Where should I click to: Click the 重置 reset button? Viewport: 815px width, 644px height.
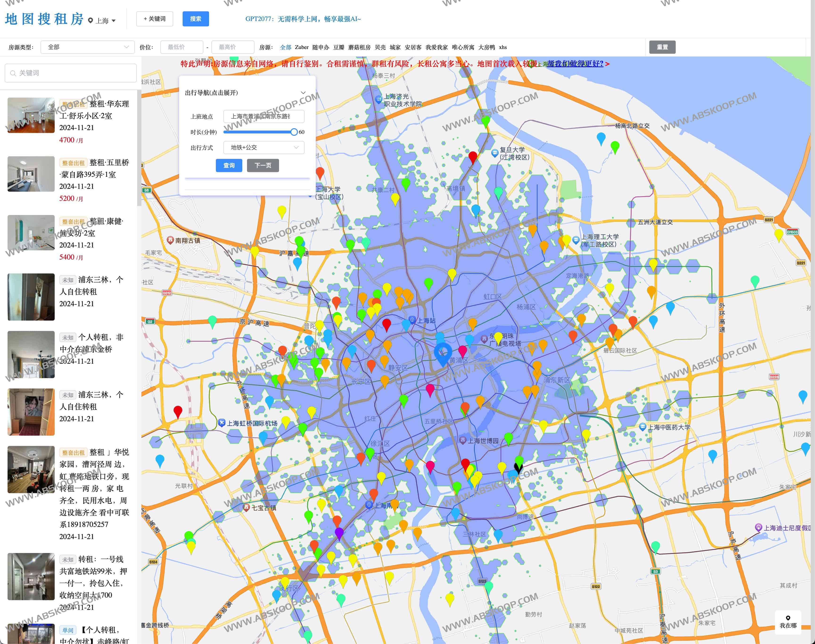662,47
